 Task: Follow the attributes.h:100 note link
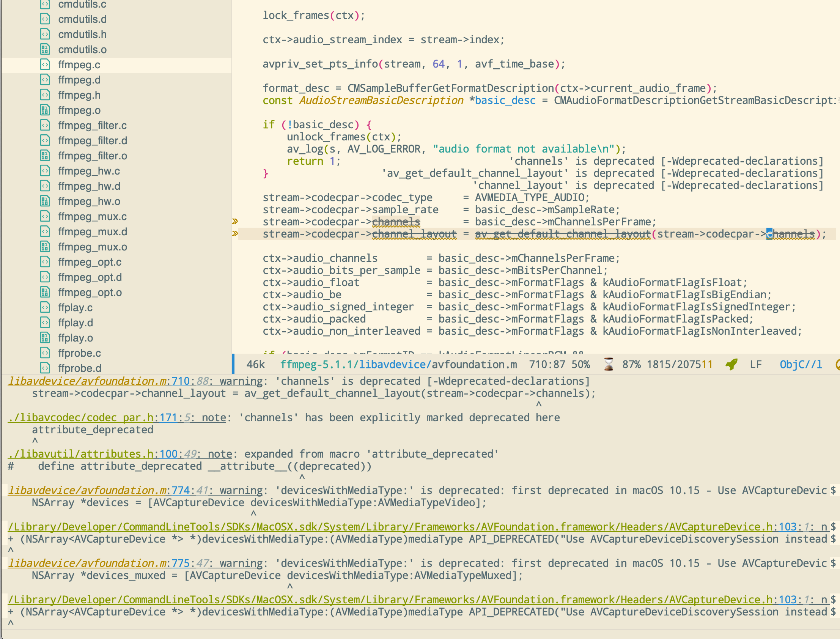(x=92, y=454)
